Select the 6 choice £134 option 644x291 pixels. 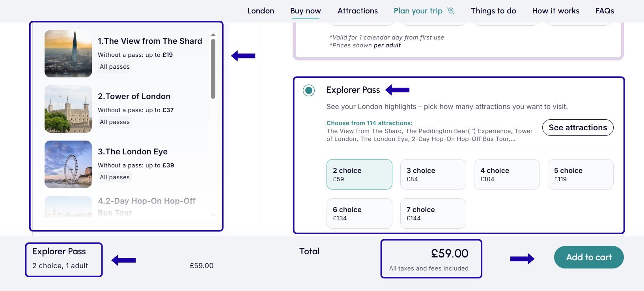[359, 213]
